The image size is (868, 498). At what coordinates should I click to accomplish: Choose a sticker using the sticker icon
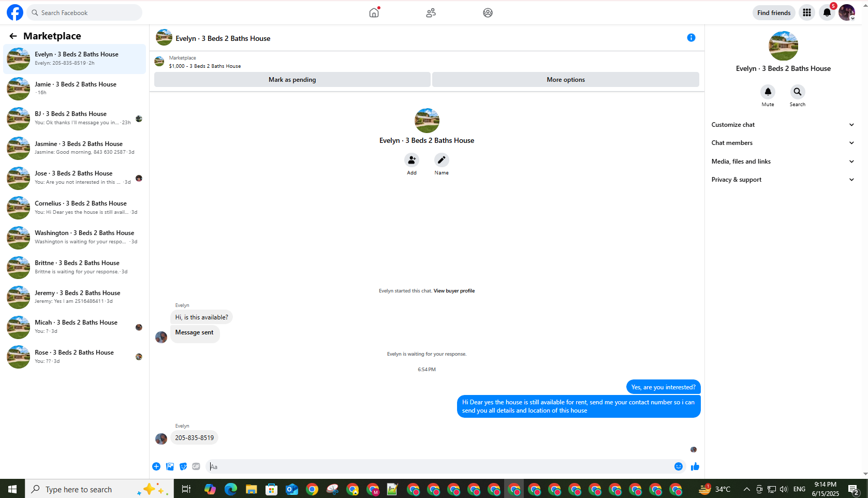(x=183, y=466)
